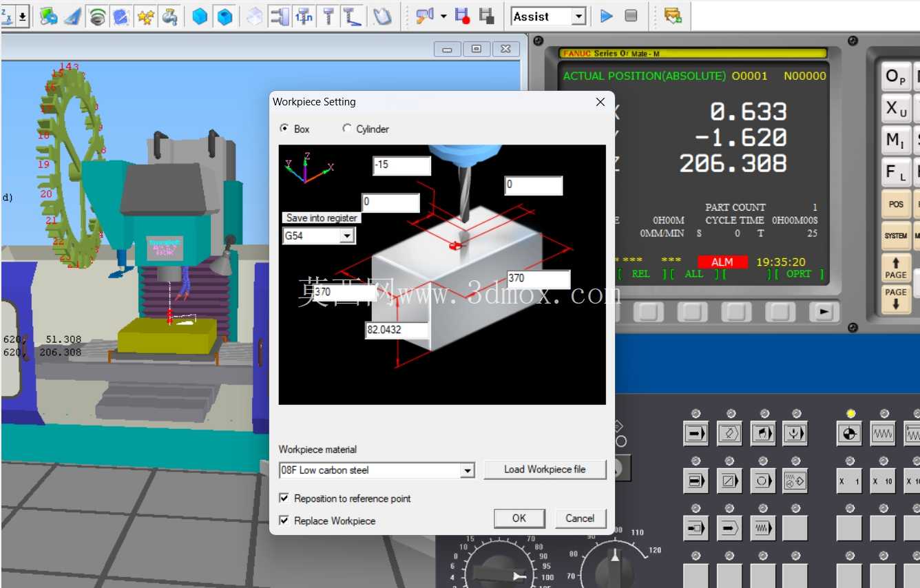Click the green check toolbar icon

[x=673, y=17]
